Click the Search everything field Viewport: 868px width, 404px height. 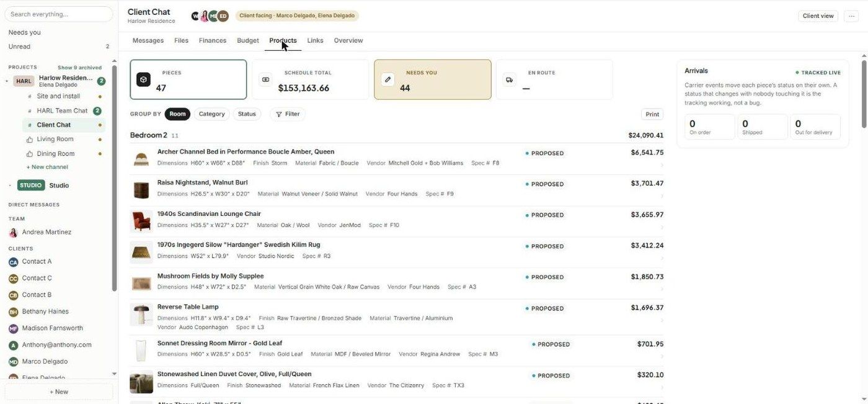(x=59, y=14)
